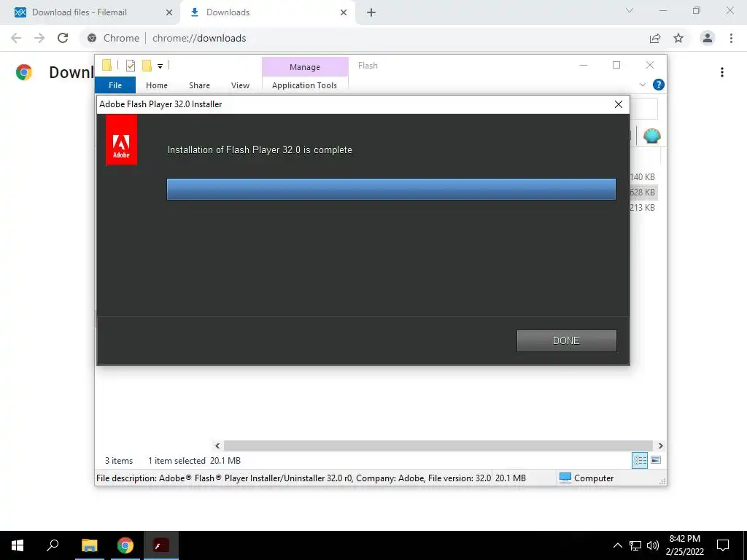The image size is (747, 560).
Task: Click DONE in the Flash Player installer
Action: pyautogui.click(x=566, y=341)
